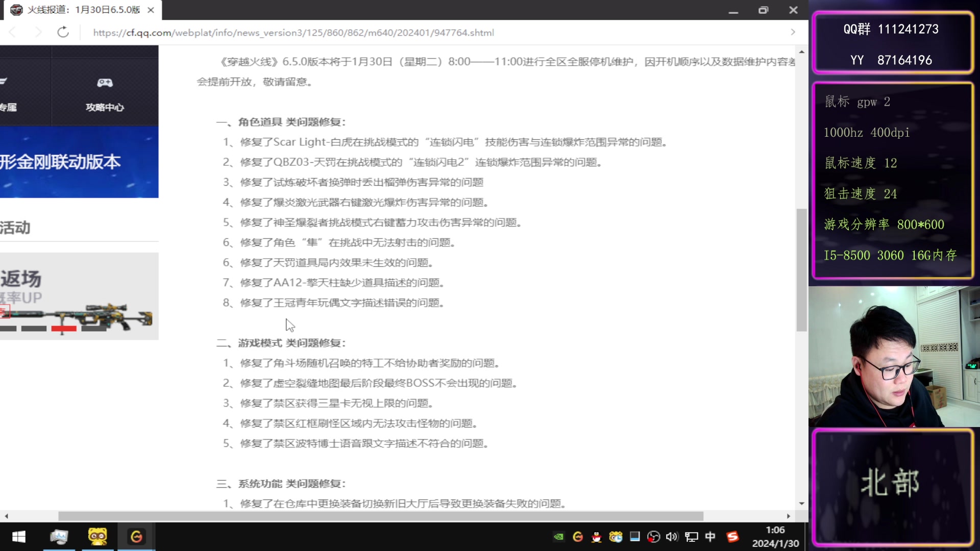Screen dimensions: 980x551
Task: Open the network tray icon
Action: pos(691,537)
